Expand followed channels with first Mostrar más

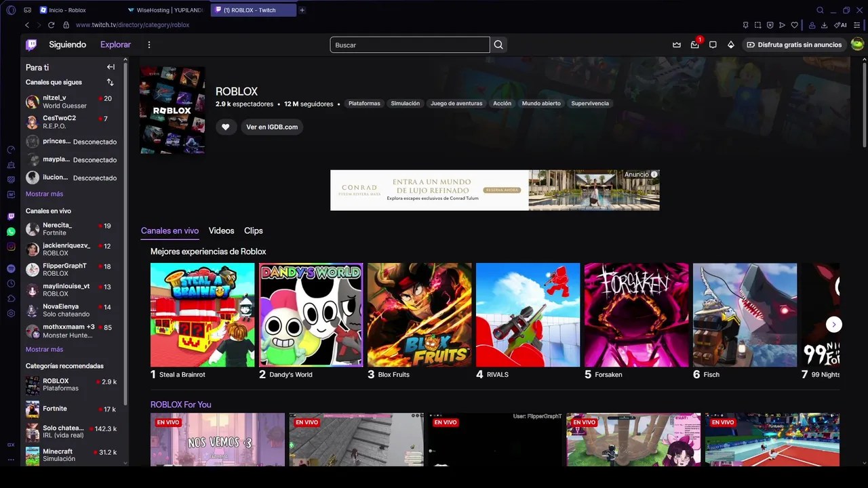click(x=44, y=194)
